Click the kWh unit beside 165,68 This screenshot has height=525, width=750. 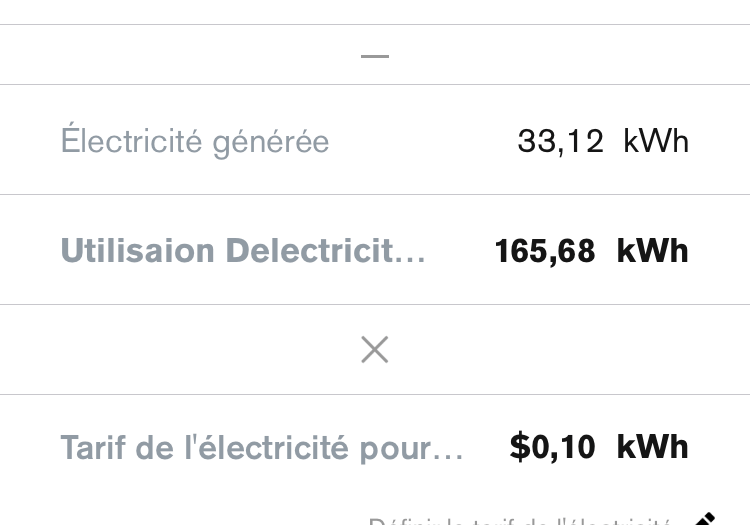652,250
